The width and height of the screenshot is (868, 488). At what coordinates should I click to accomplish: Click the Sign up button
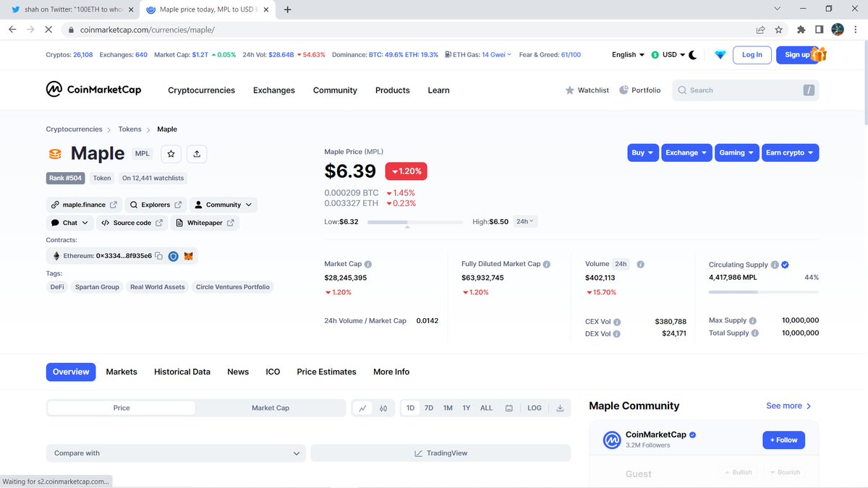coord(797,55)
